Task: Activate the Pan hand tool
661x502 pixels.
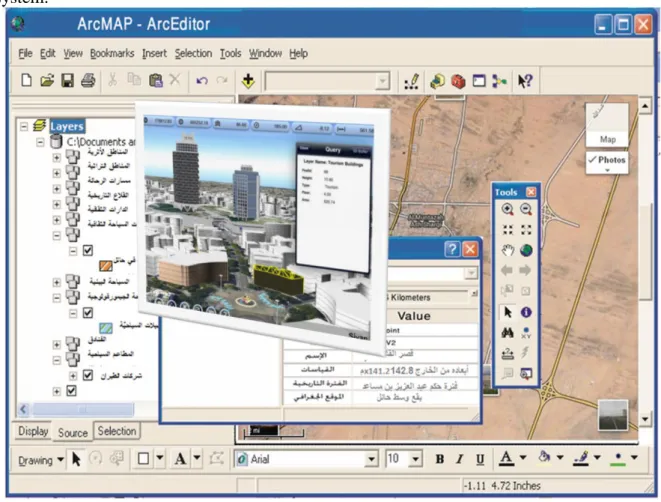Action: pyautogui.click(x=508, y=250)
